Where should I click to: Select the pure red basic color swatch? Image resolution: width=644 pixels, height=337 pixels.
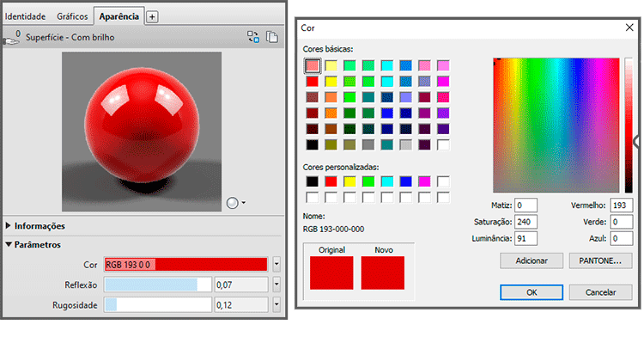313,82
